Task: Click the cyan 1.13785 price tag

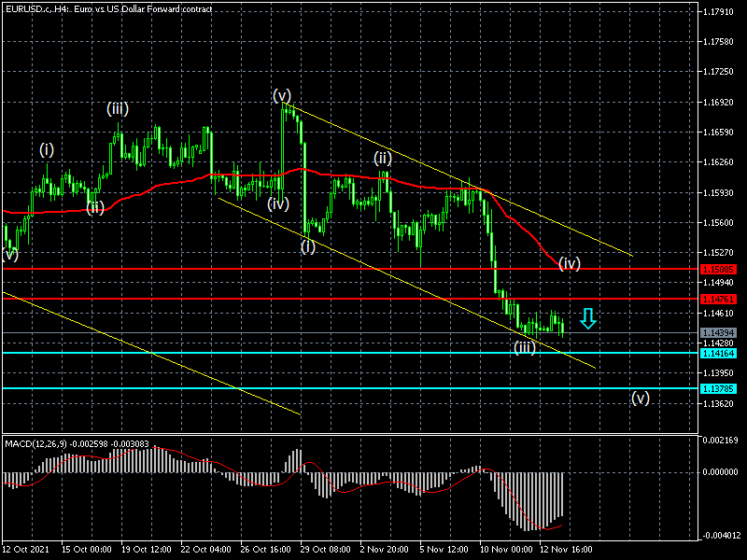Action: point(717,388)
